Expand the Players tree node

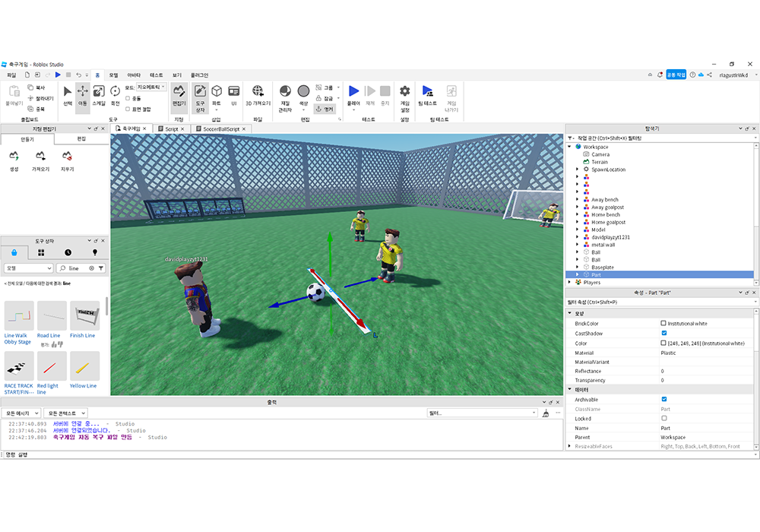coord(569,282)
